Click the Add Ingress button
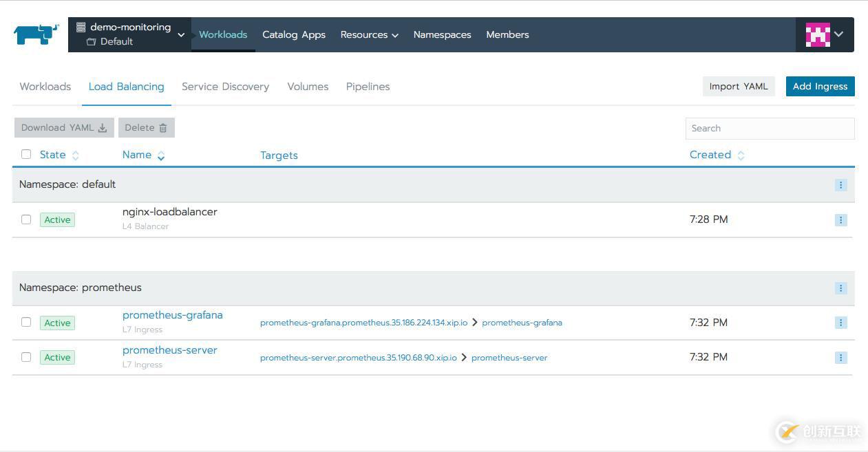The height and width of the screenshot is (452, 868). click(x=820, y=86)
